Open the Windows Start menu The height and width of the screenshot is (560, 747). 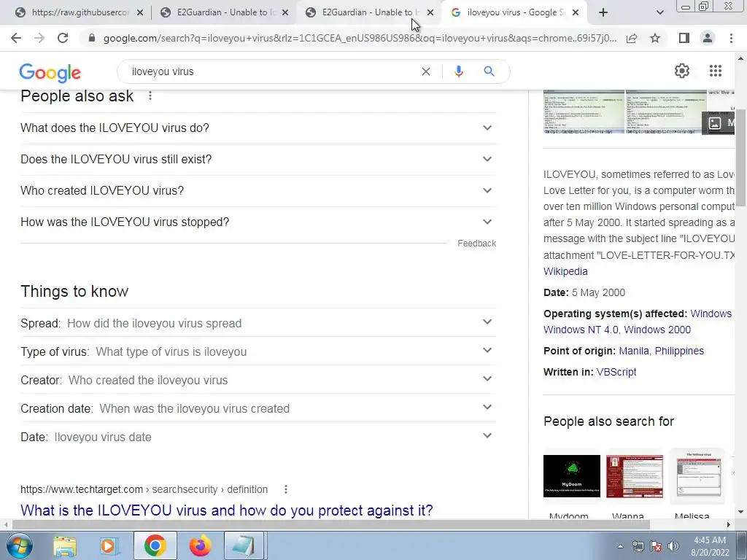click(x=19, y=545)
